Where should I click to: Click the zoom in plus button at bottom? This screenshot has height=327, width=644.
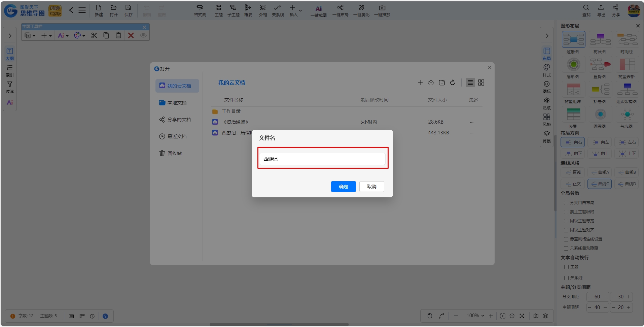tap(491, 316)
